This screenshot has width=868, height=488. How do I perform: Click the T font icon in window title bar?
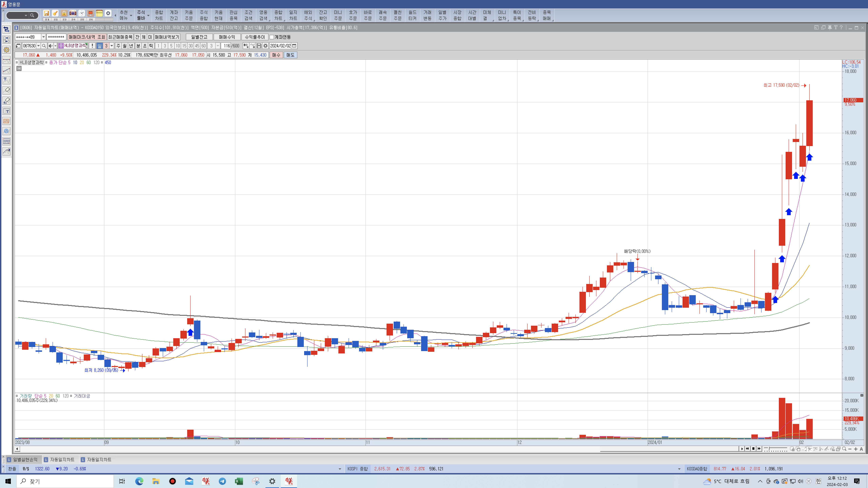click(x=836, y=28)
